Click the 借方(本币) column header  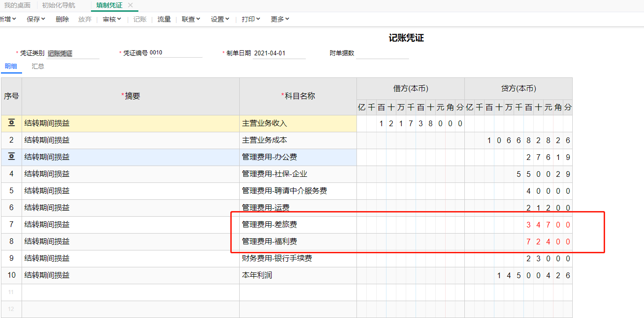pos(411,89)
